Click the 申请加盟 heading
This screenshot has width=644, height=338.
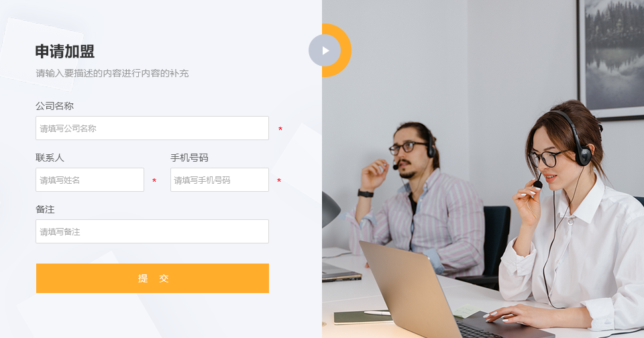pos(65,52)
